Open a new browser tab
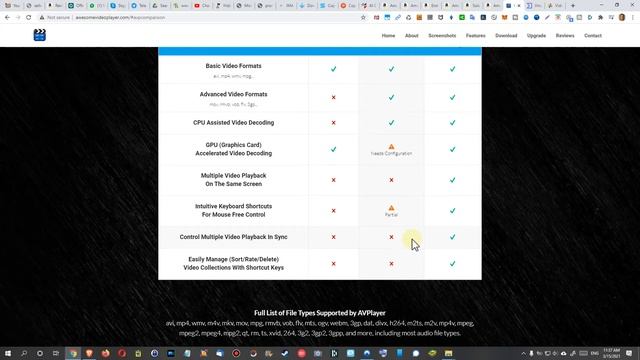640x360 pixels. coord(573,6)
